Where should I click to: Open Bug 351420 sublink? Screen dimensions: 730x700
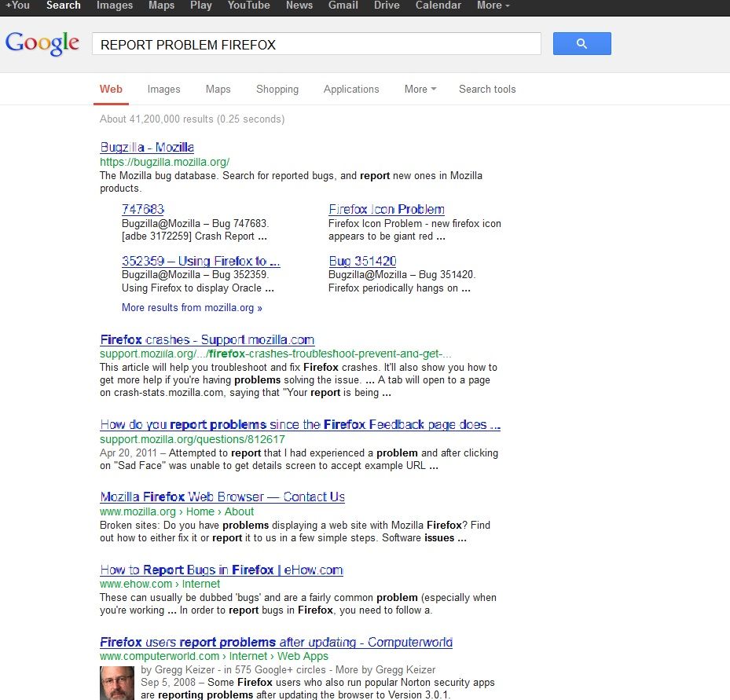click(362, 261)
